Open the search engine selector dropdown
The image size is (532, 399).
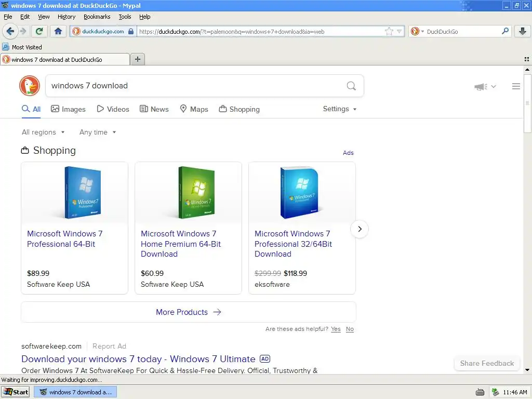(x=417, y=32)
